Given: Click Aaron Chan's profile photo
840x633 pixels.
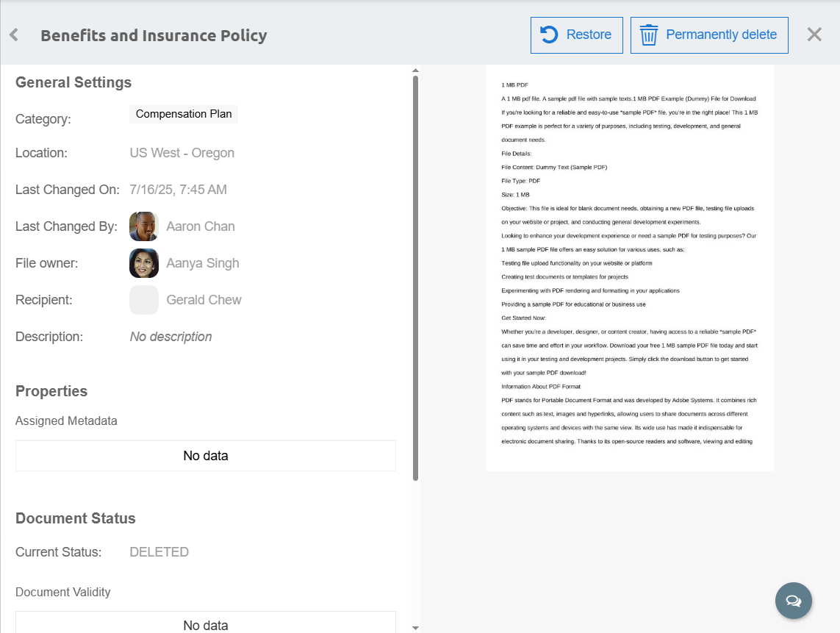Looking at the screenshot, I should [144, 226].
